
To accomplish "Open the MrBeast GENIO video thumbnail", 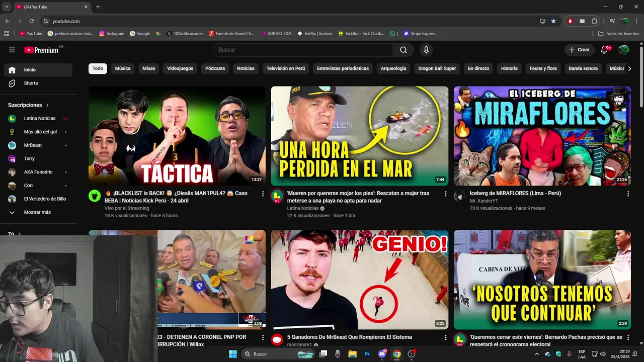I will point(360,280).
